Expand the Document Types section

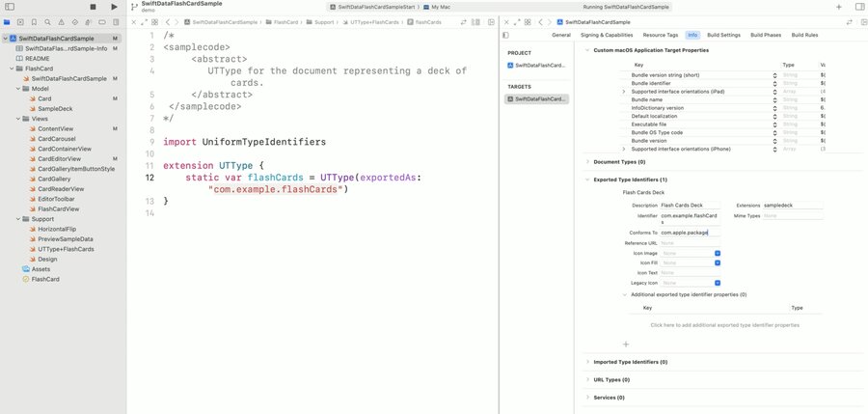587,162
